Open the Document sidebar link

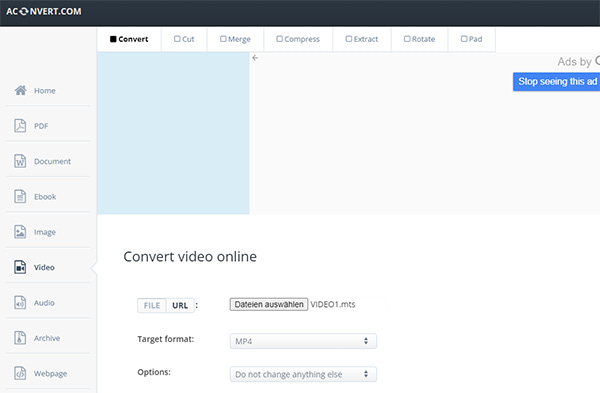(52, 161)
